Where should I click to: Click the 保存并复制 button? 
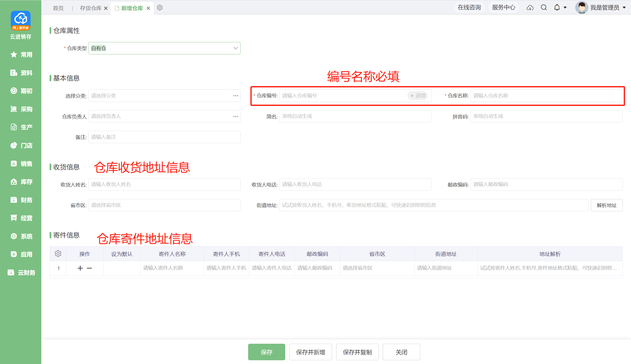357,352
